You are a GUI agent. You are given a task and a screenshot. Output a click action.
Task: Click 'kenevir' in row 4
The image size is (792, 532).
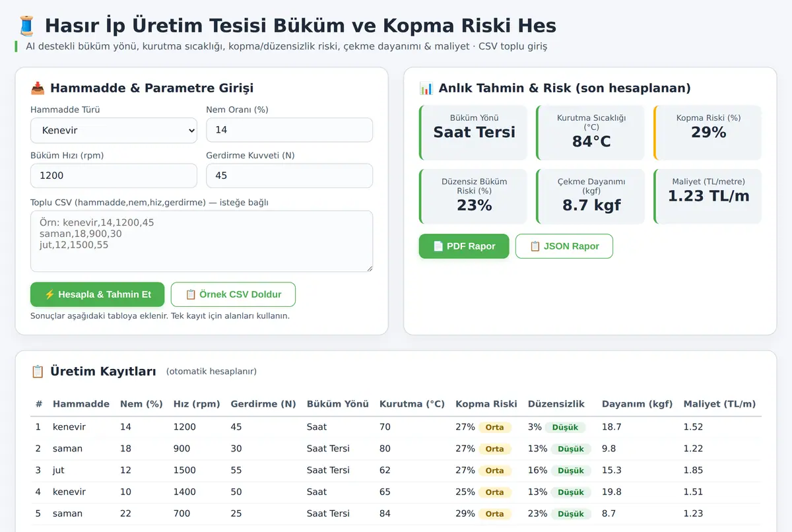click(x=69, y=492)
